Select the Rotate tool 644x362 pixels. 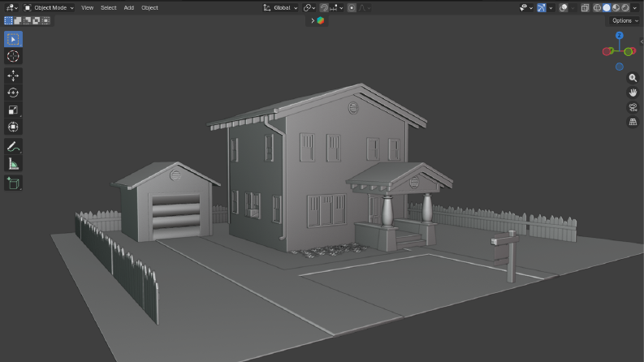pos(13,93)
